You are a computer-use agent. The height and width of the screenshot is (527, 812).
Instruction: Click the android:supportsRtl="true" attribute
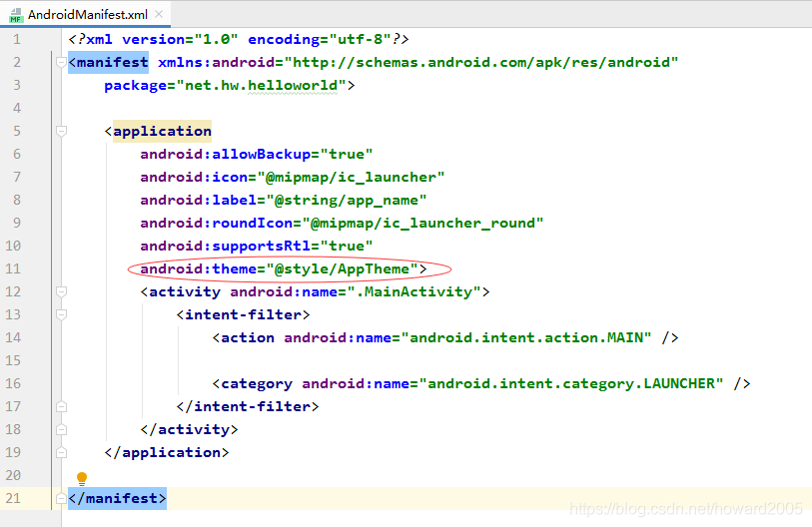257,246
